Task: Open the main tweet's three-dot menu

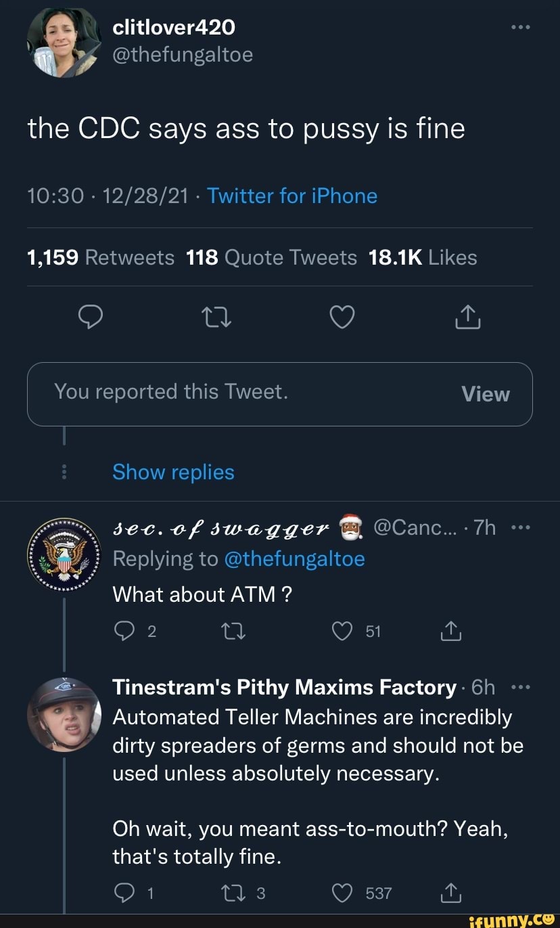Action: pyautogui.click(x=519, y=28)
